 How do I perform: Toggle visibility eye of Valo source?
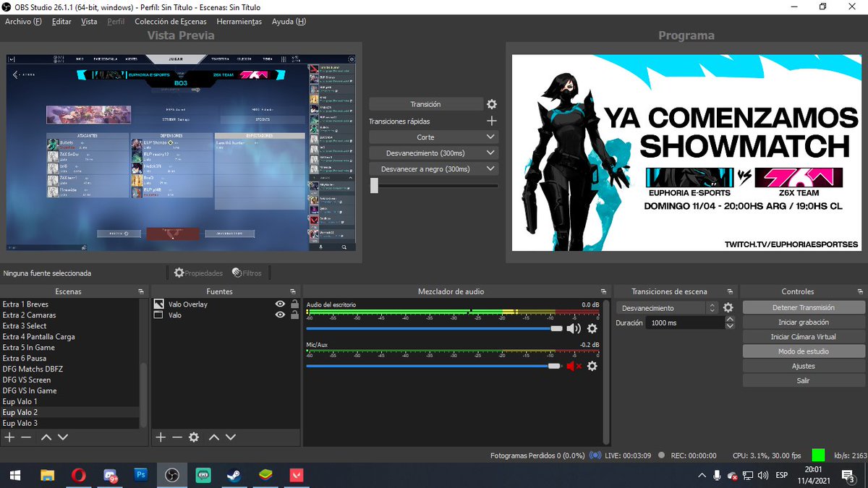pyautogui.click(x=280, y=315)
